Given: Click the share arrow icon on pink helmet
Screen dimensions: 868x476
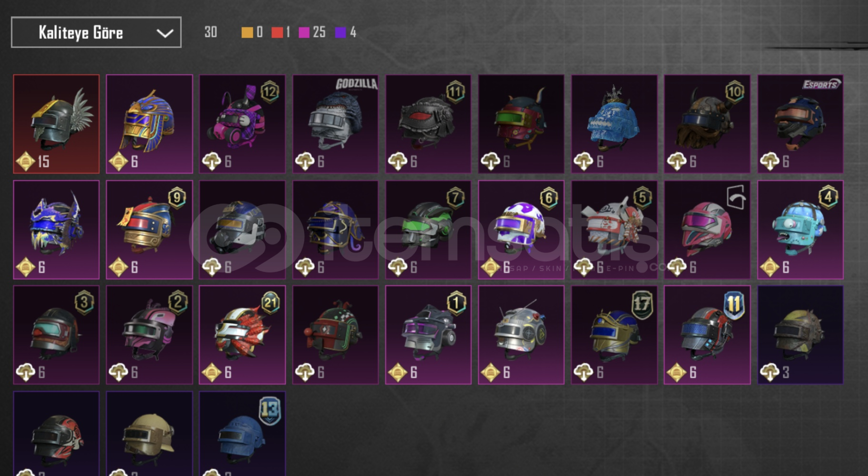Looking at the screenshot, I should [736, 197].
